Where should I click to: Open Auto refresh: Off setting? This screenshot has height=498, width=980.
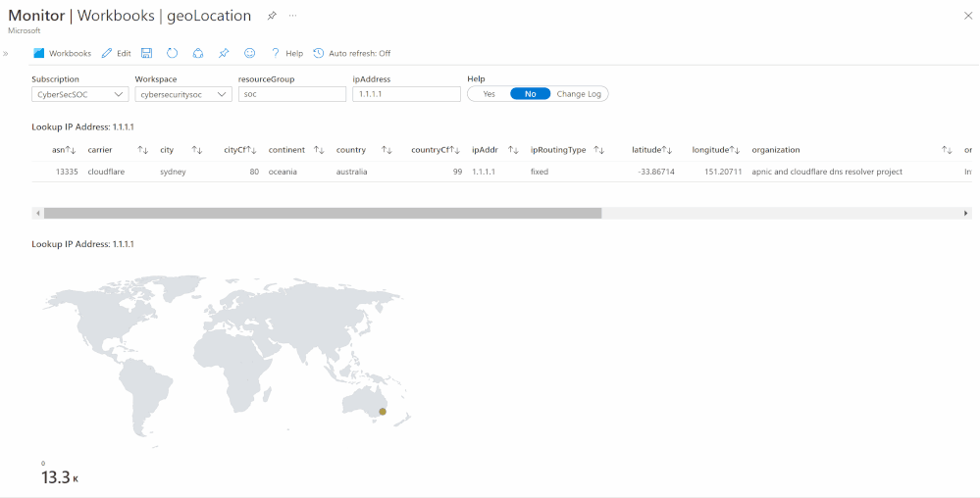tap(352, 53)
